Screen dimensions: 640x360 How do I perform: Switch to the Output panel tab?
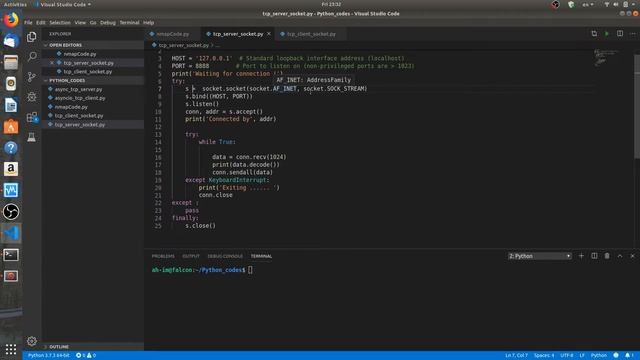click(191, 256)
